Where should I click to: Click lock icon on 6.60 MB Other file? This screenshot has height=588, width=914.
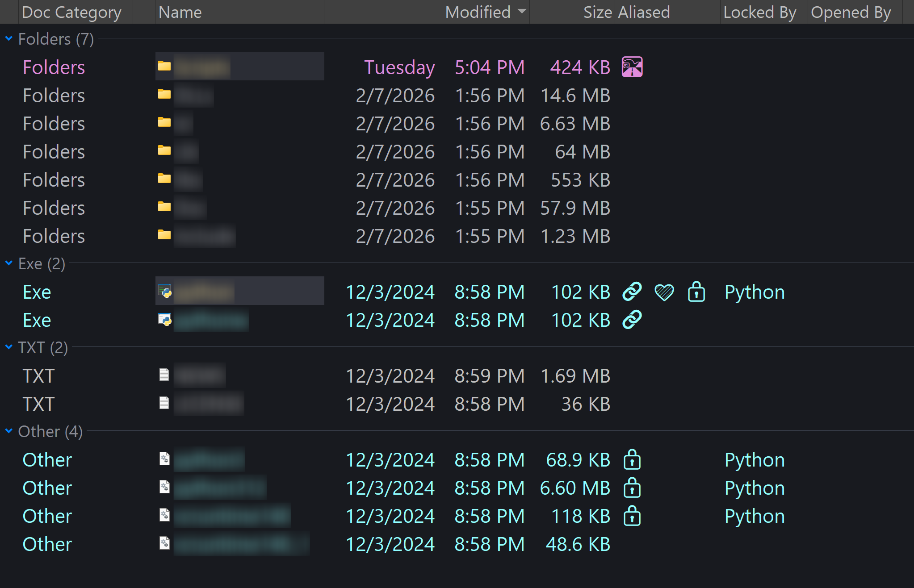(632, 488)
